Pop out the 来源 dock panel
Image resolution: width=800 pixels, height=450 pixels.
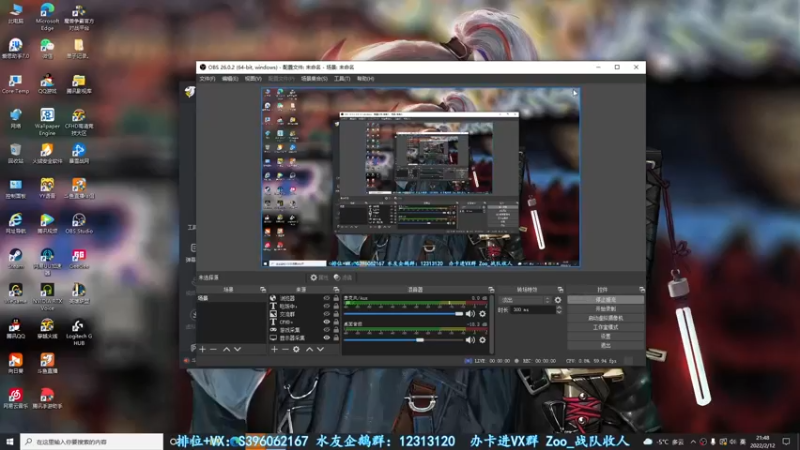336,289
